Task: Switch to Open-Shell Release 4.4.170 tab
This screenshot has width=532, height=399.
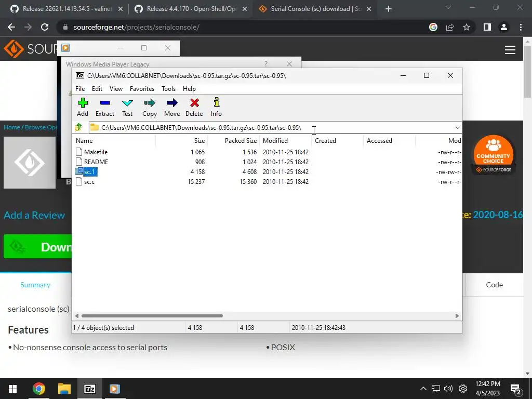Action: 192,9
